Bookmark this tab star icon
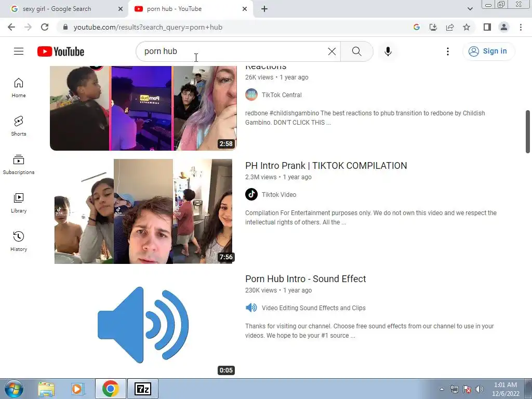 tap(467, 27)
